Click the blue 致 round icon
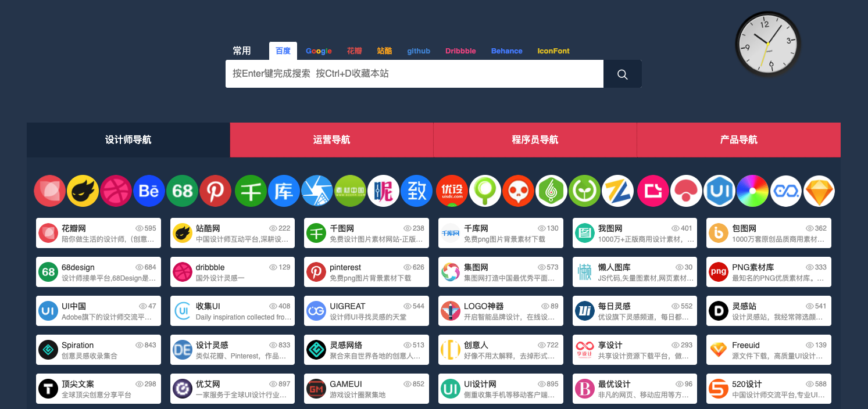Image resolution: width=868 pixels, height=409 pixels. pyautogui.click(x=417, y=191)
